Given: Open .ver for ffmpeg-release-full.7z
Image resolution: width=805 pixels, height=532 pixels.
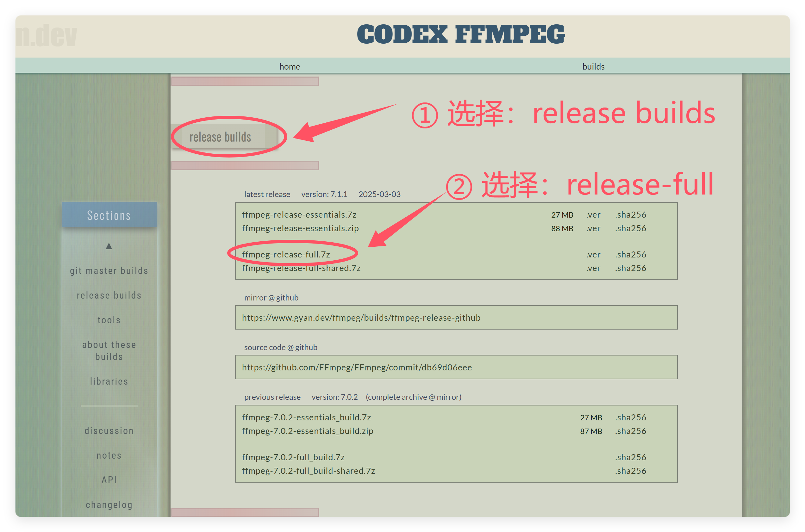Looking at the screenshot, I should click(x=593, y=255).
